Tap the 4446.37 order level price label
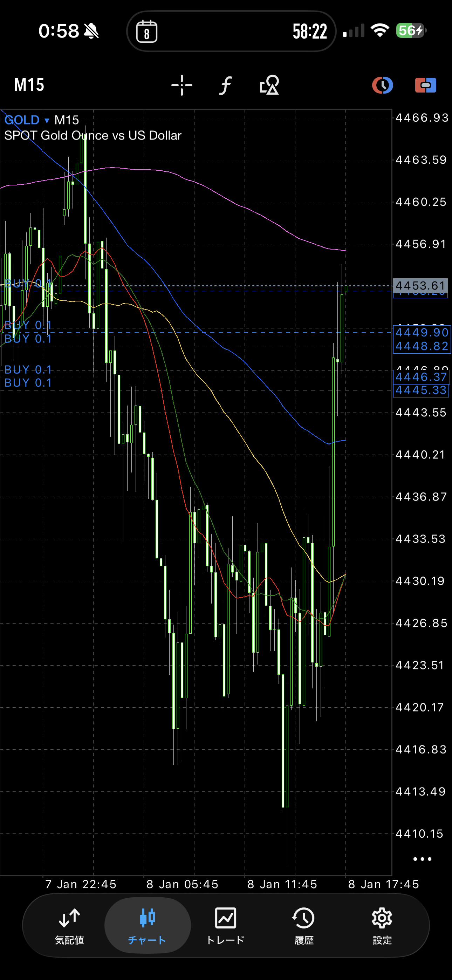 (421, 377)
